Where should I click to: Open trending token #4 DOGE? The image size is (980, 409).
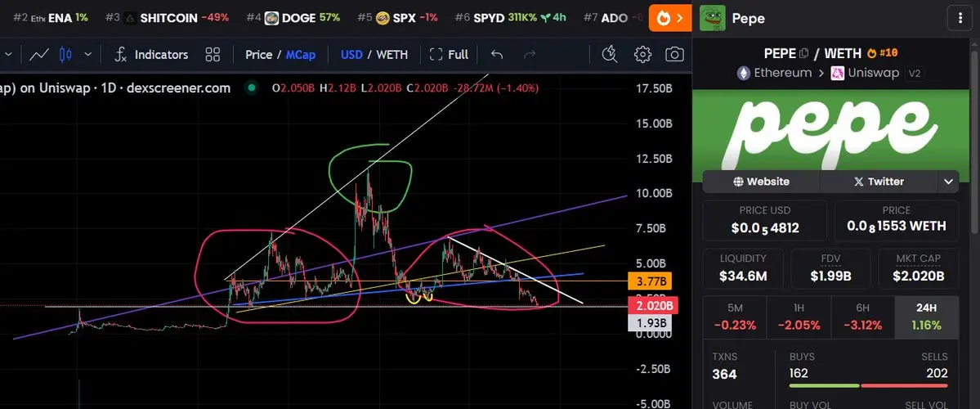pos(293,17)
